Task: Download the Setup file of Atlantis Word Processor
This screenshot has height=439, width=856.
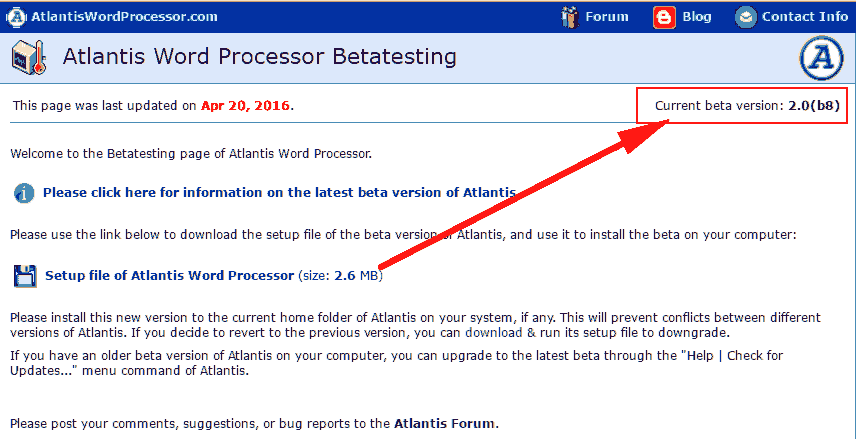Action: tap(170, 275)
